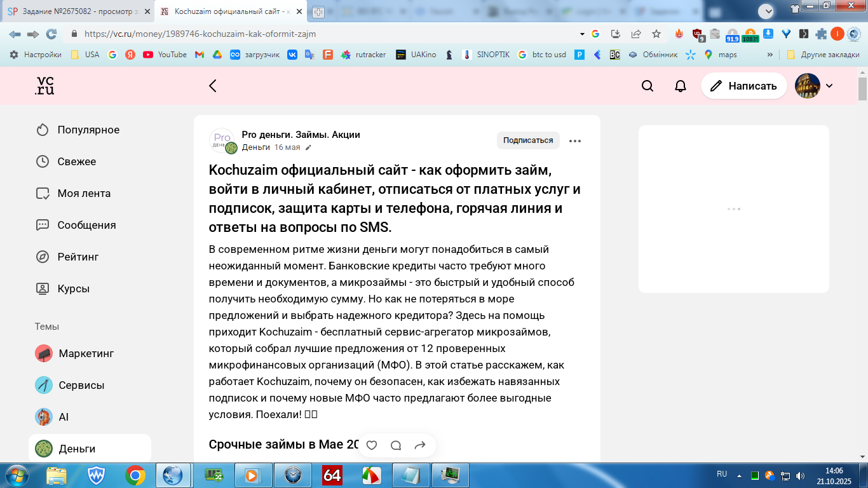
Task: Open the загрузчик bookmark
Action: 255,55
